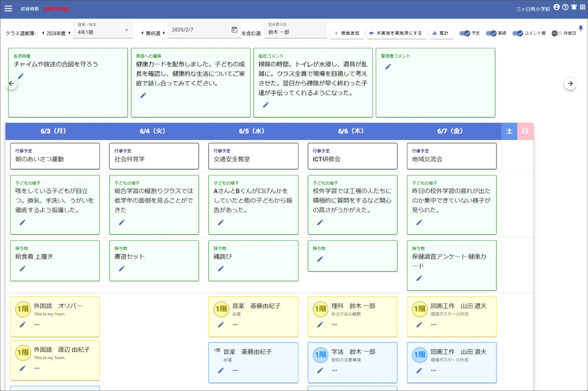Open the help icon in the header
The height and width of the screenshot is (391, 588).
pos(565,7)
